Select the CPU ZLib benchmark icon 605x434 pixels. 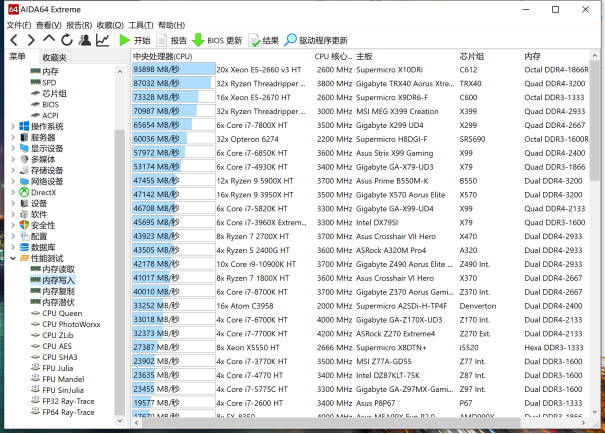35,335
